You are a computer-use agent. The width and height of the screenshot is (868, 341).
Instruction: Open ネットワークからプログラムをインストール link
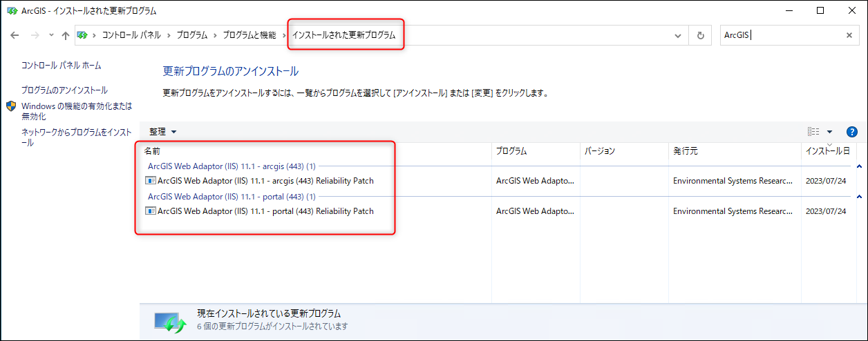(76, 137)
